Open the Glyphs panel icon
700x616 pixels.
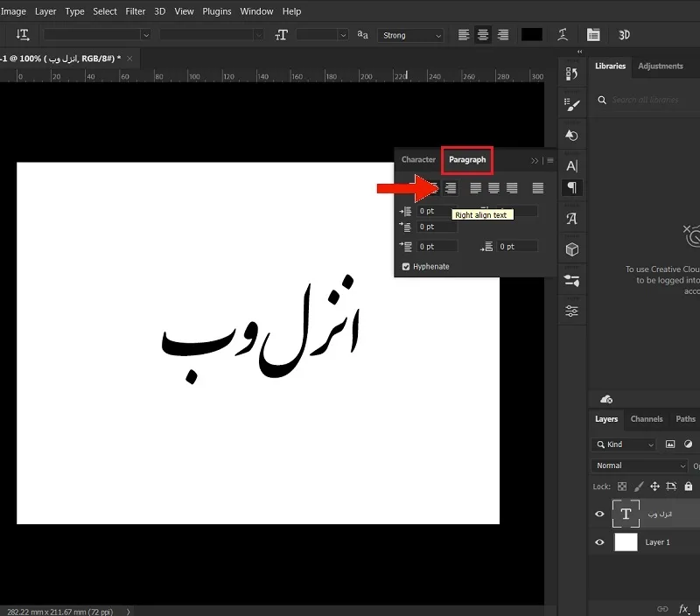click(x=572, y=219)
